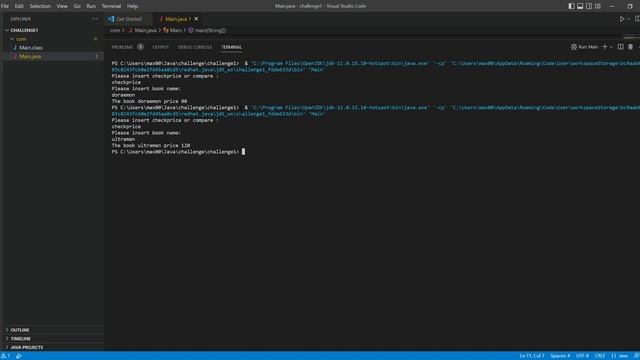This screenshot has width=640, height=360.
Task: Click the EXPLORER panel title
Action: [20, 19]
